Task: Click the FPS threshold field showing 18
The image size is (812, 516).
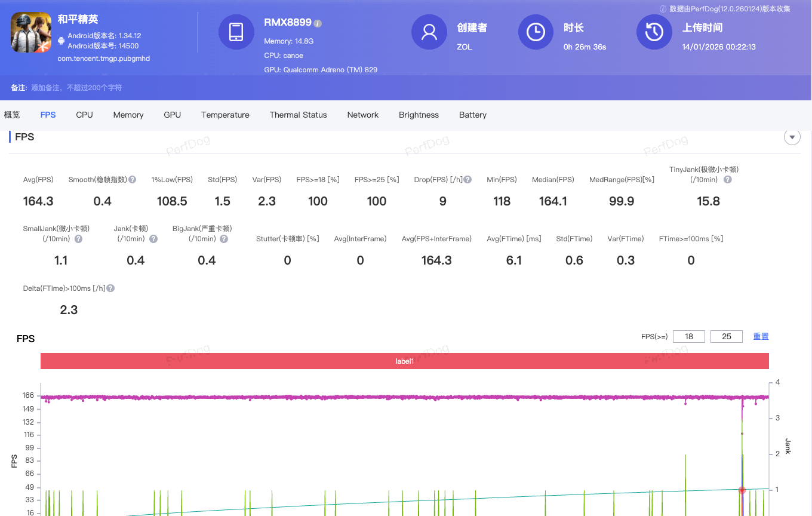Action: click(689, 337)
